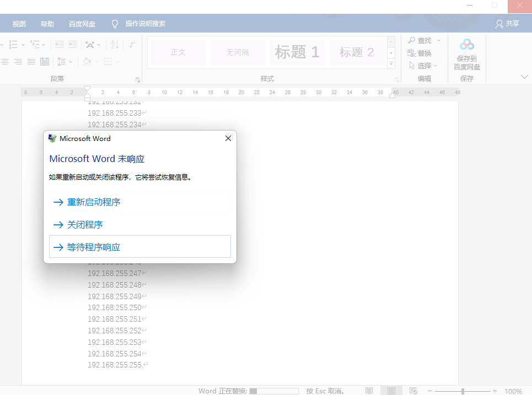
Task: Apply the 正文 style
Action: (x=178, y=52)
